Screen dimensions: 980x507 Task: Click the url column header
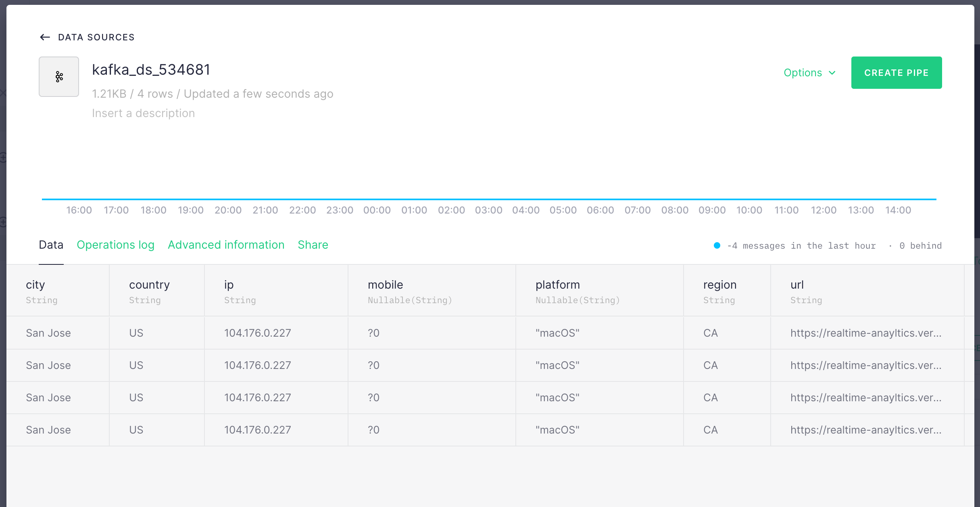(797, 285)
